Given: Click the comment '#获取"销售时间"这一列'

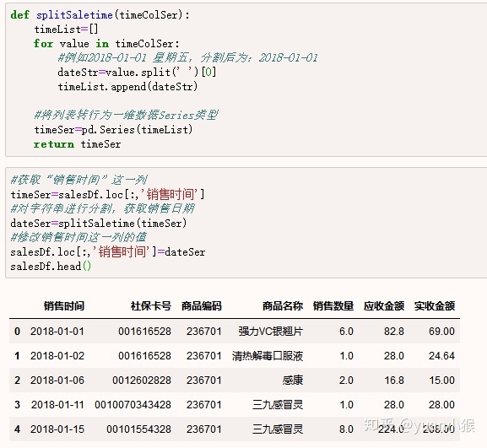Looking at the screenshot, I should click(78, 180).
